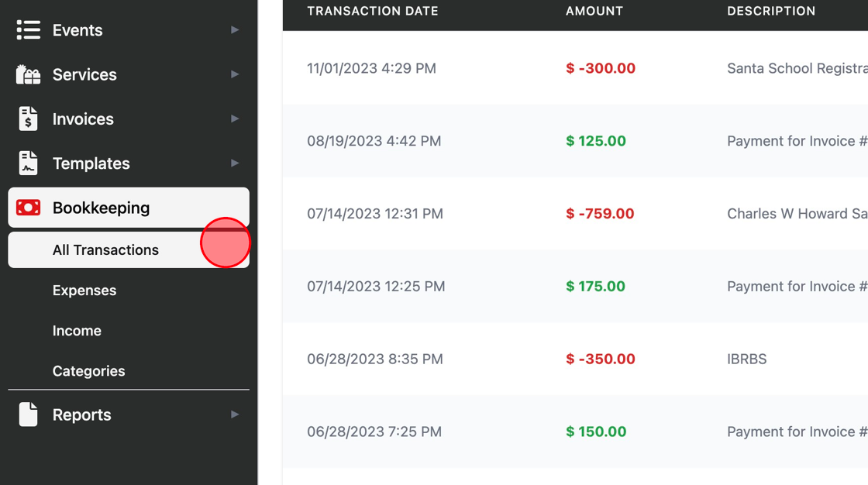
Task: Select the Description column header
Action: 771,11
